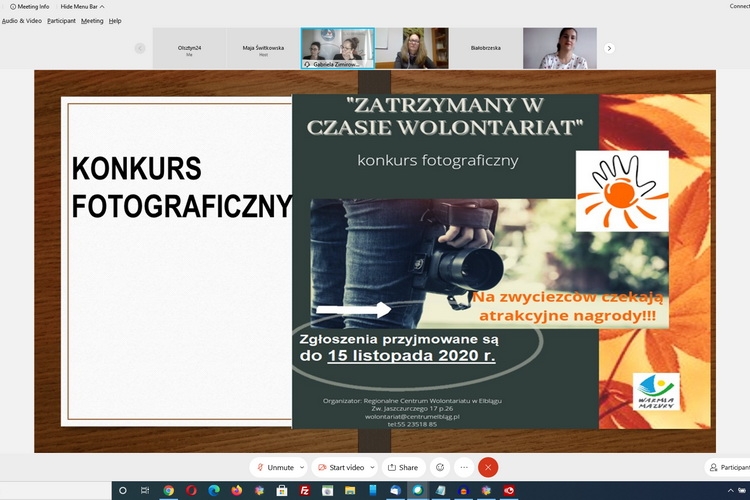Screen dimensions: 750x500
Task: Open Google Chrome from the taskbar
Action: (168, 490)
